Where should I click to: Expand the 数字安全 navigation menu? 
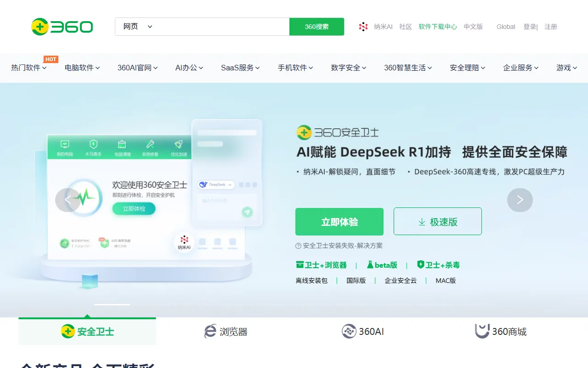(348, 68)
